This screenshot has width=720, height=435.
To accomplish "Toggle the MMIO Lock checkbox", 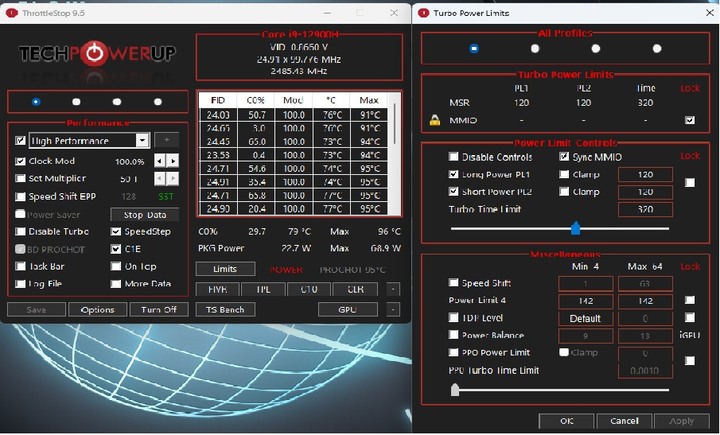I will tap(690, 120).
